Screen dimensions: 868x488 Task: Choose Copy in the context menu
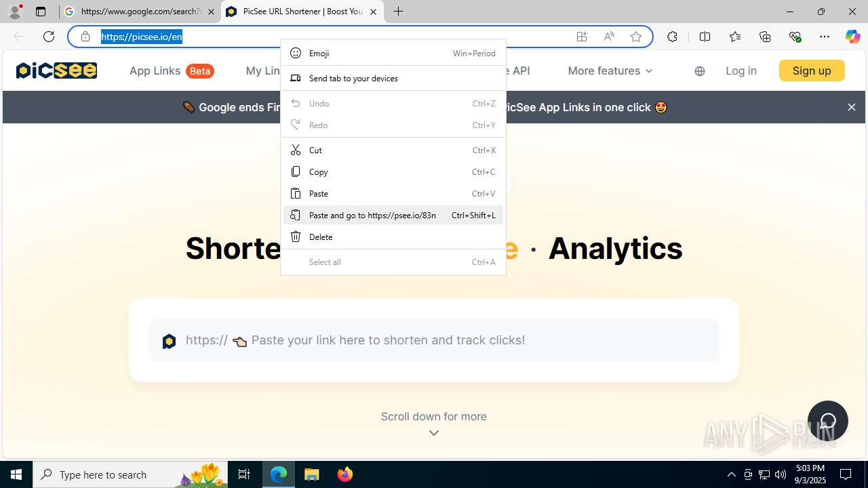[393, 171]
